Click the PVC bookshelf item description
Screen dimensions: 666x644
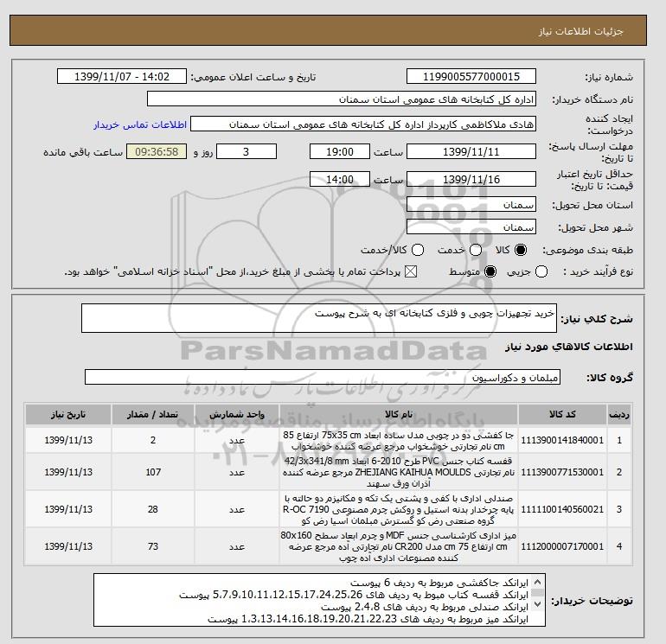399,472
